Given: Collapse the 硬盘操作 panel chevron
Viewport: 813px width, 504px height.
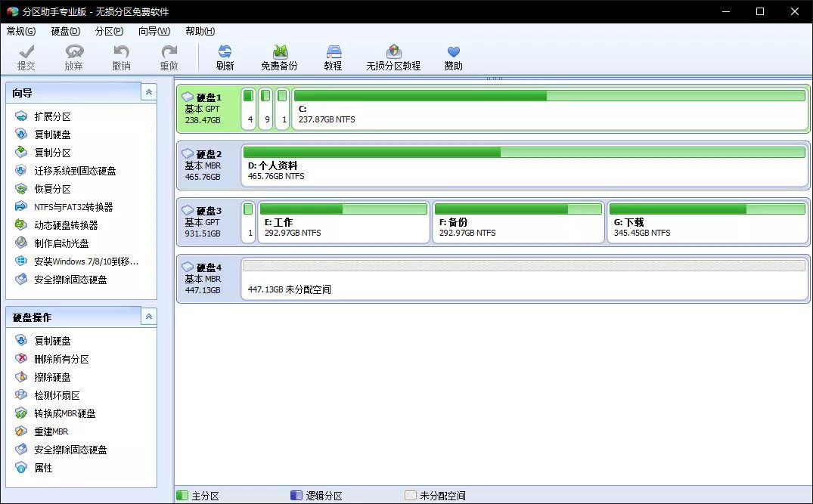Looking at the screenshot, I should pyautogui.click(x=149, y=317).
